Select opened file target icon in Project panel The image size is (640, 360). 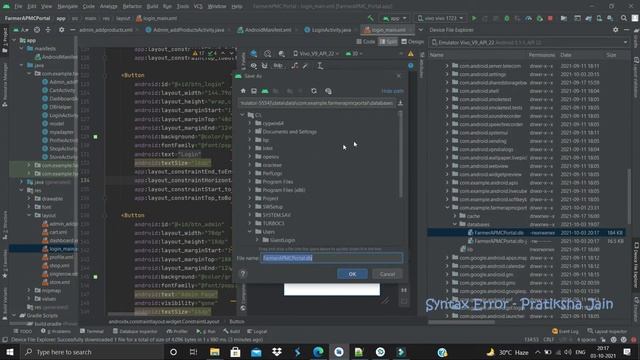(x=37, y=30)
